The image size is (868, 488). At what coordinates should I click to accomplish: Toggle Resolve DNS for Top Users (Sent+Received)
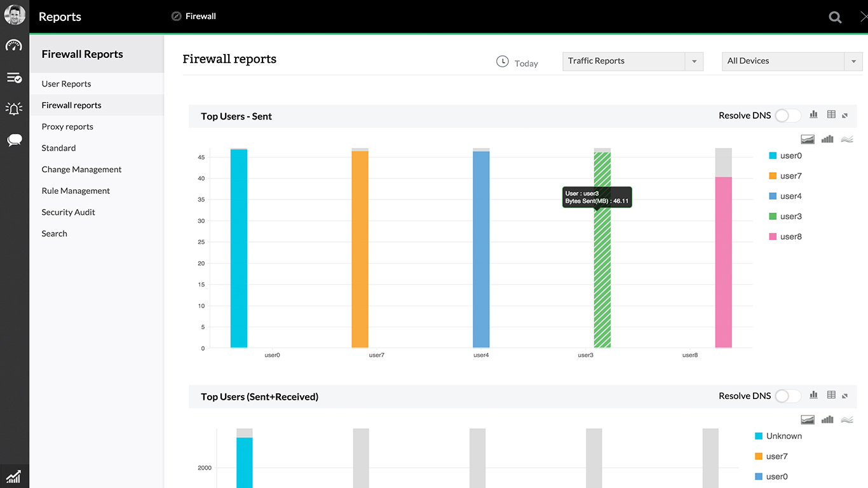pyautogui.click(x=787, y=396)
